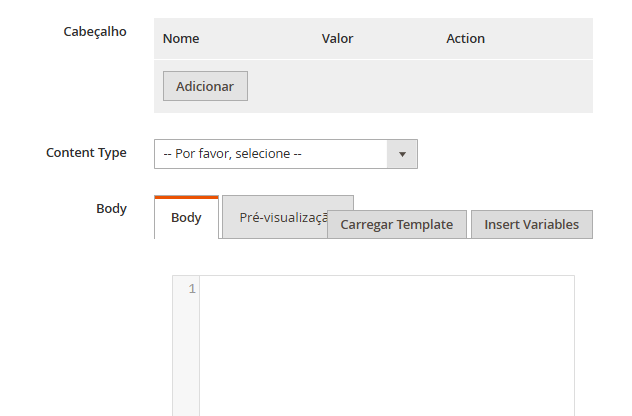Click the Body field label on the left

coord(111,209)
